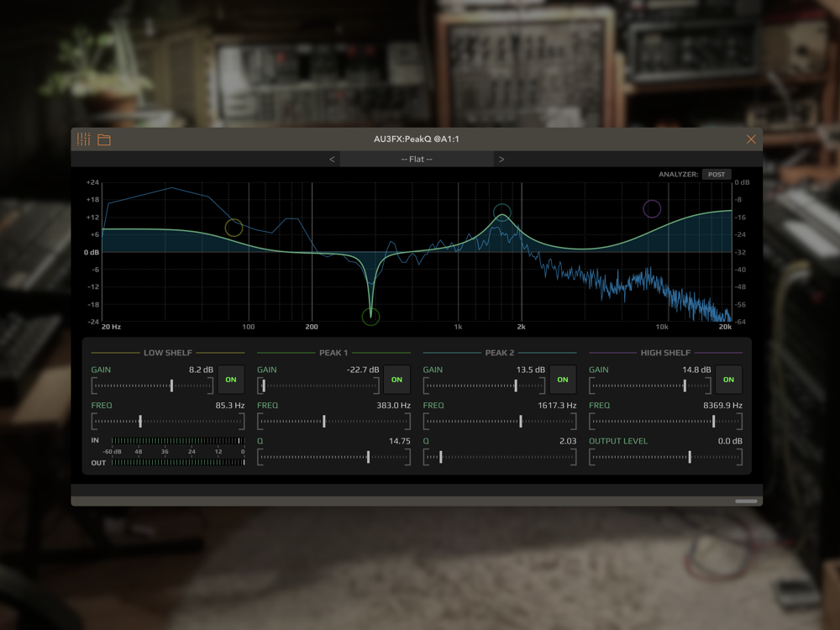Image resolution: width=840 pixels, height=630 pixels.
Task: Click the 13.5 dB Peak 2 gain value
Action: pos(530,370)
